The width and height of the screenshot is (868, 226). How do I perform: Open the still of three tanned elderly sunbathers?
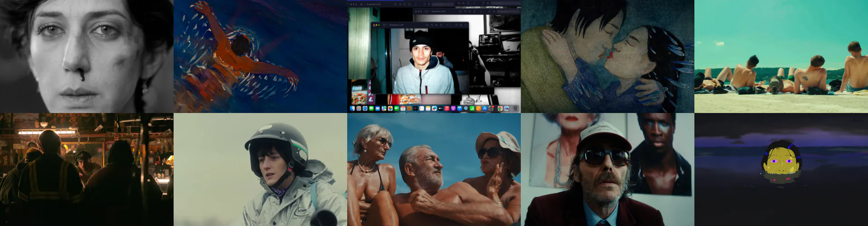point(434,169)
